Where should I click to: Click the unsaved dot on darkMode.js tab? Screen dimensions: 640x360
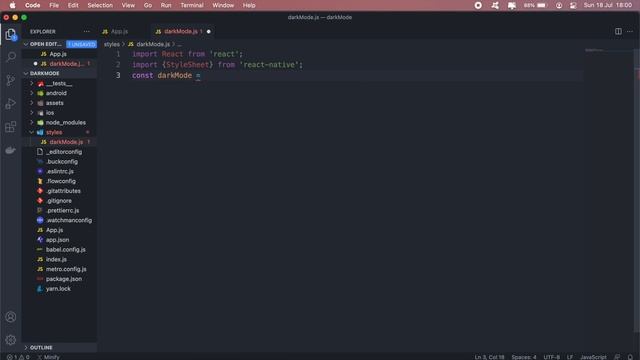(209, 31)
